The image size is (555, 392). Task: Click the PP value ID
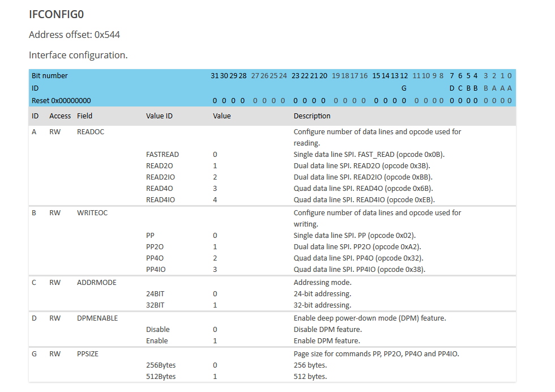coord(150,236)
